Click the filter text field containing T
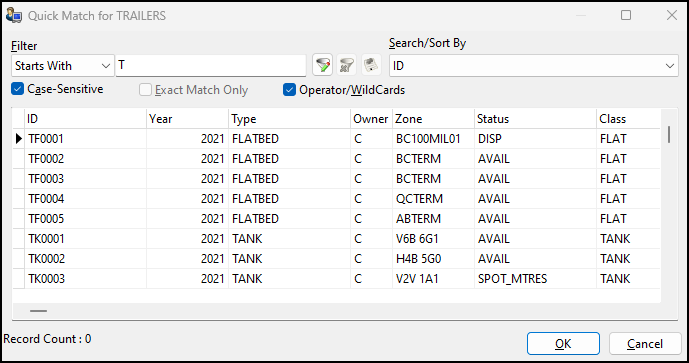 [211, 65]
